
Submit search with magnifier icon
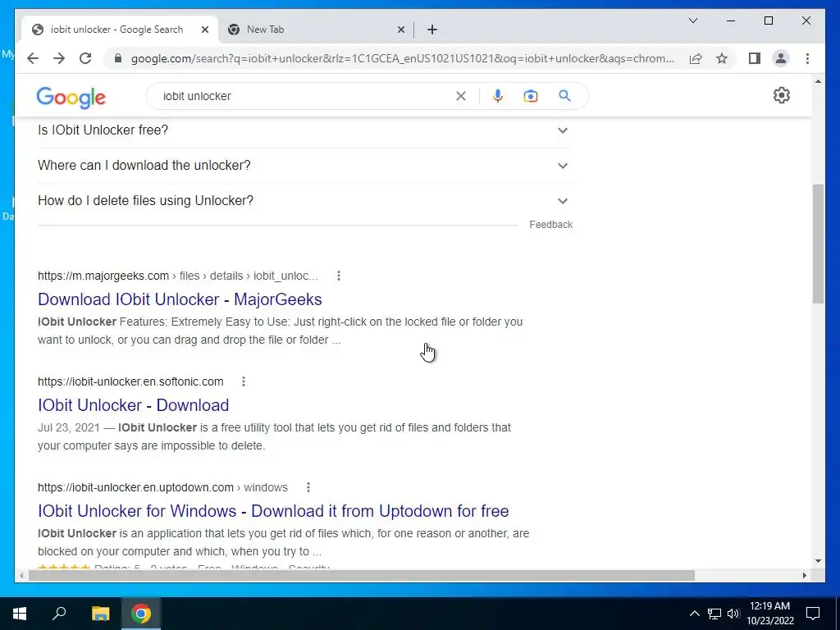tap(564, 96)
